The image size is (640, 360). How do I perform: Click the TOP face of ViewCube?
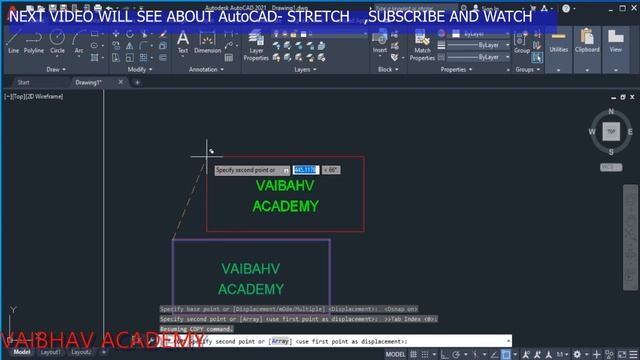coord(611,131)
